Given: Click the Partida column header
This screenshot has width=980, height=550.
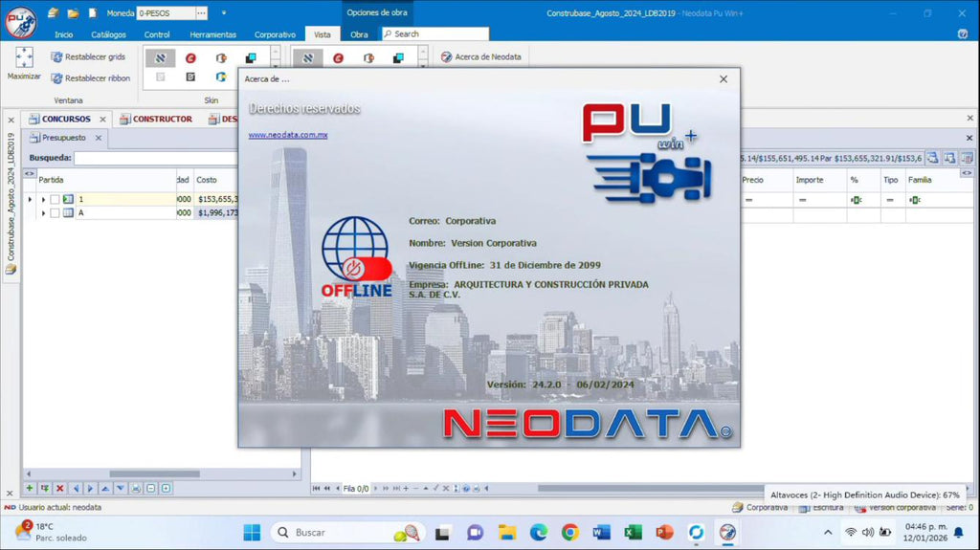Looking at the screenshot, I should [x=106, y=180].
